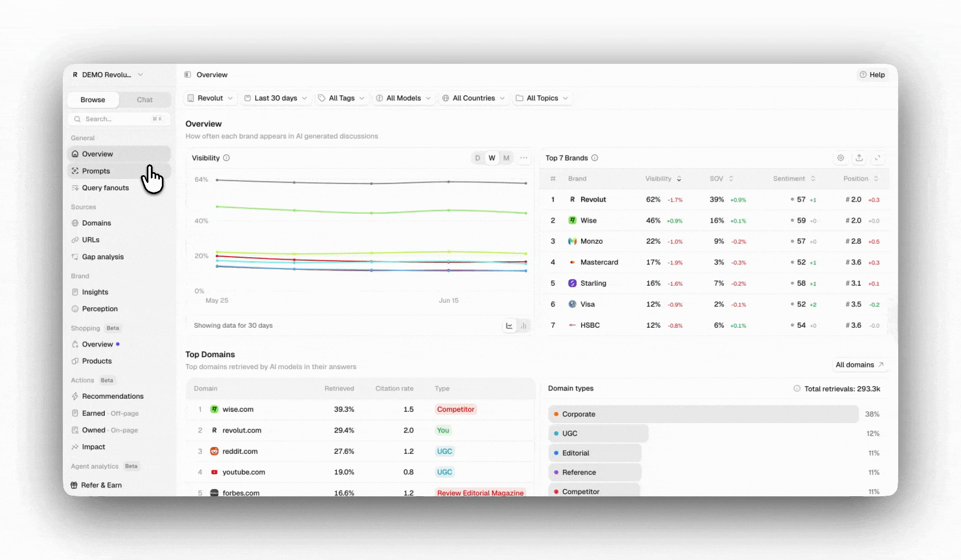Click the Recommendations lightning icon
The width and height of the screenshot is (961, 560).
(75, 396)
